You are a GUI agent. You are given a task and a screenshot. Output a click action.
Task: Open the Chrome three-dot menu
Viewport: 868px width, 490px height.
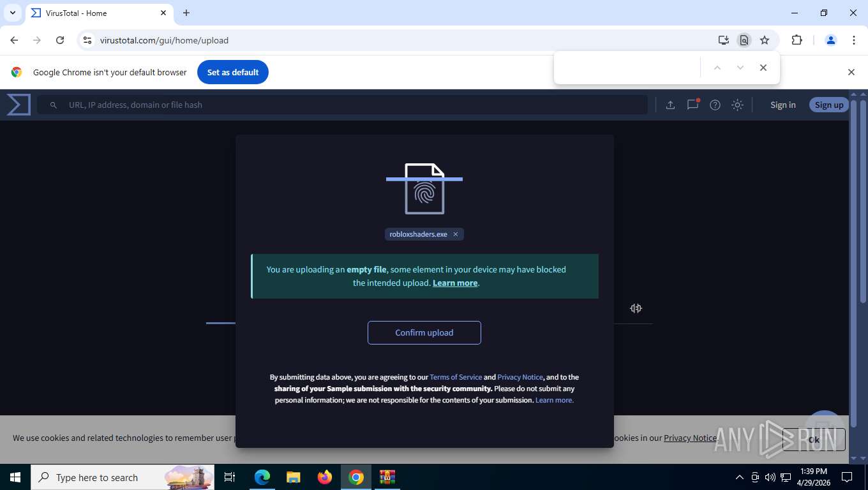[853, 40]
